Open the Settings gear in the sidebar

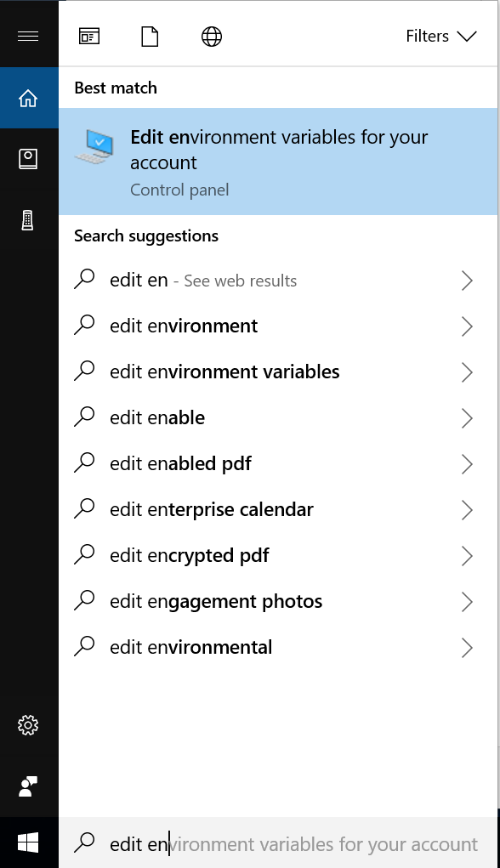point(29,725)
